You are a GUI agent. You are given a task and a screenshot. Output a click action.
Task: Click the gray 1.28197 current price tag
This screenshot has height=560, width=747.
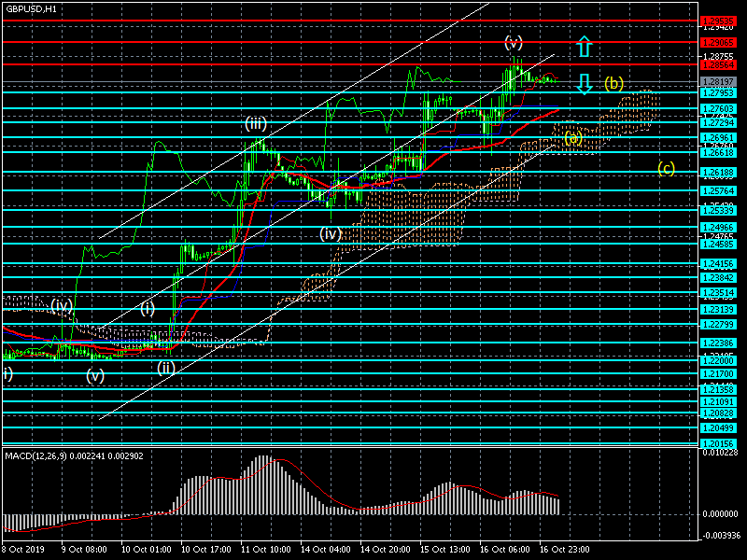tap(718, 82)
